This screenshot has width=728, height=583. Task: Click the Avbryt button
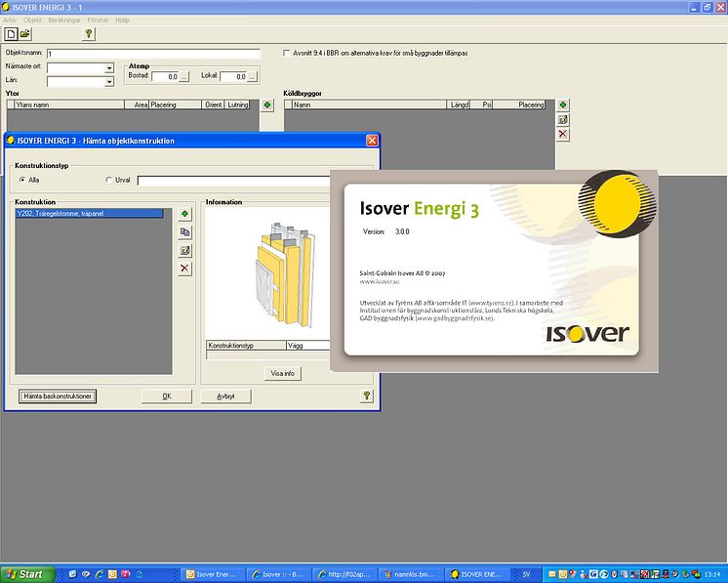[225, 396]
